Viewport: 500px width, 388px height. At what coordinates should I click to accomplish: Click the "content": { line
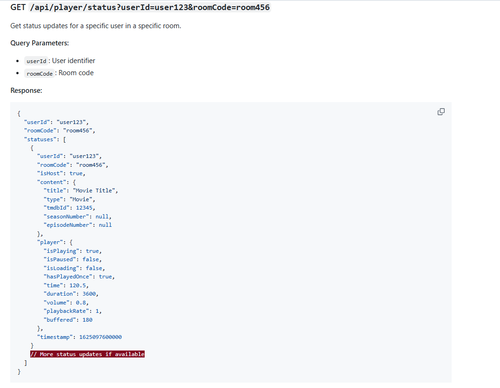tap(56, 182)
